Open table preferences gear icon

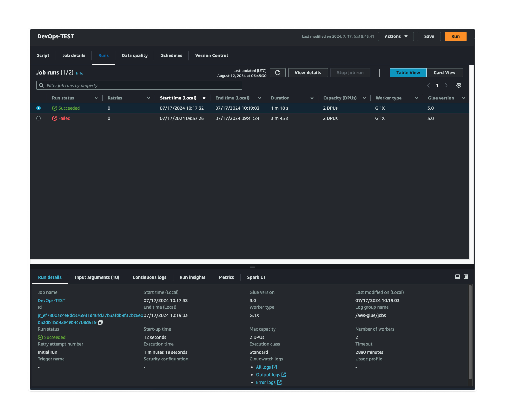point(459,85)
